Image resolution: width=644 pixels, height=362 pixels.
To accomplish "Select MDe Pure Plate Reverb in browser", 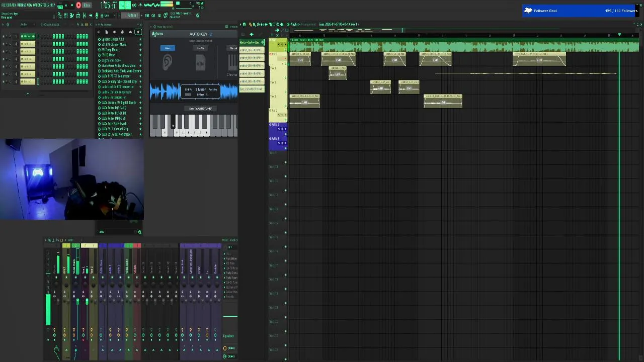I will click(x=114, y=123).
